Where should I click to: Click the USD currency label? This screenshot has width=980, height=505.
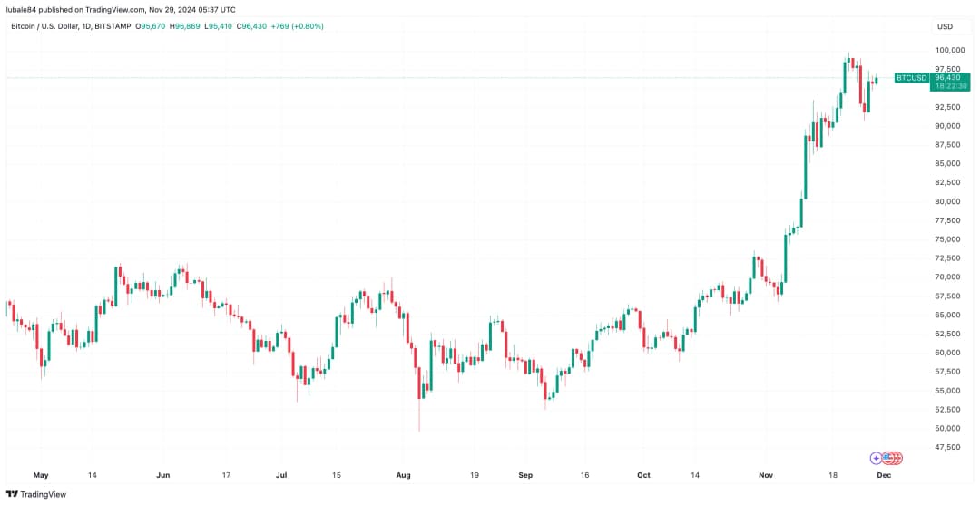[x=944, y=26]
